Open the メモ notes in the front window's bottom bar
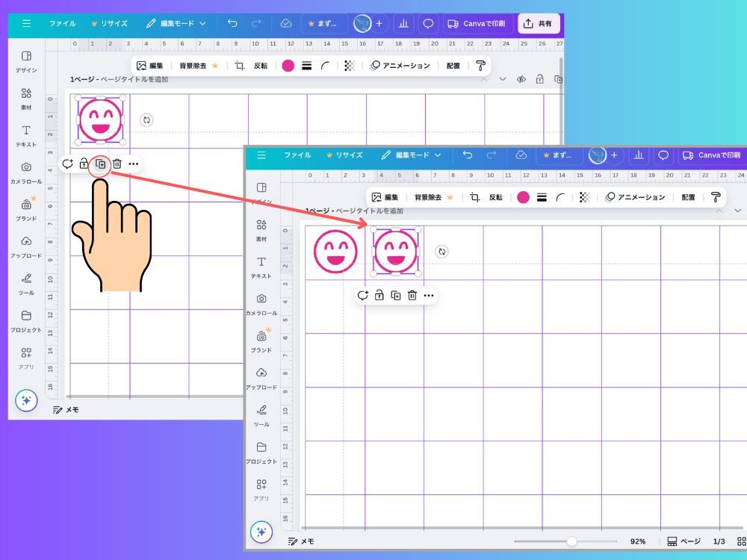This screenshot has height=560, width=747. pyautogui.click(x=301, y=541)
